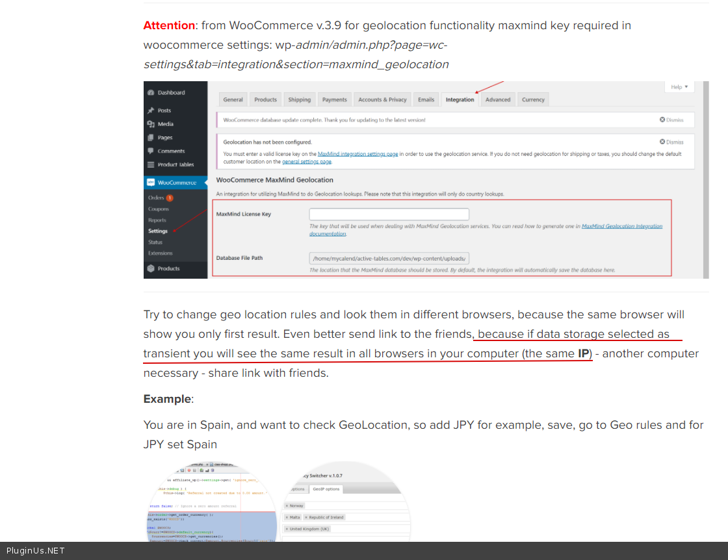
Task: Click the "MaxMind License Key" label
Action: click(243, 214)
